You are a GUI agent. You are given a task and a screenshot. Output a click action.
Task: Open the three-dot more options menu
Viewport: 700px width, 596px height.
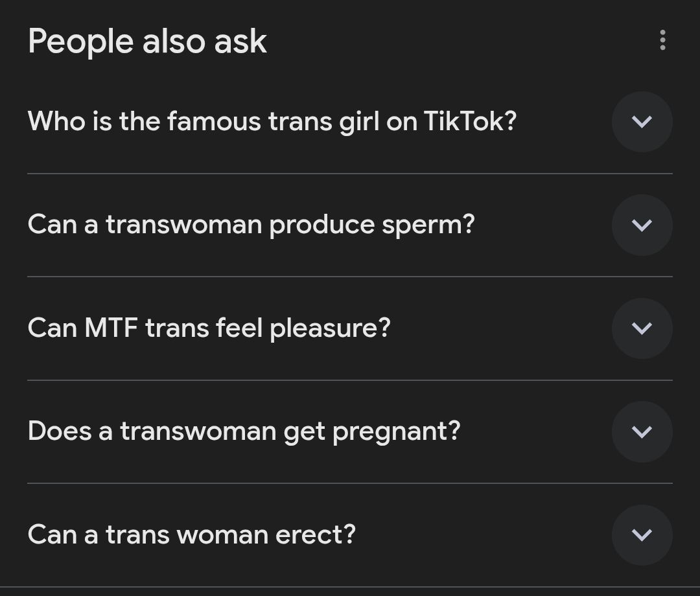(x=662, y=40)
